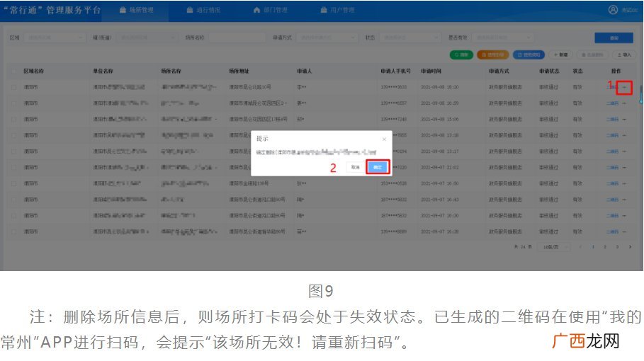Tick checkbox of row applied 2021-09-08 18:20

point(14,87)
